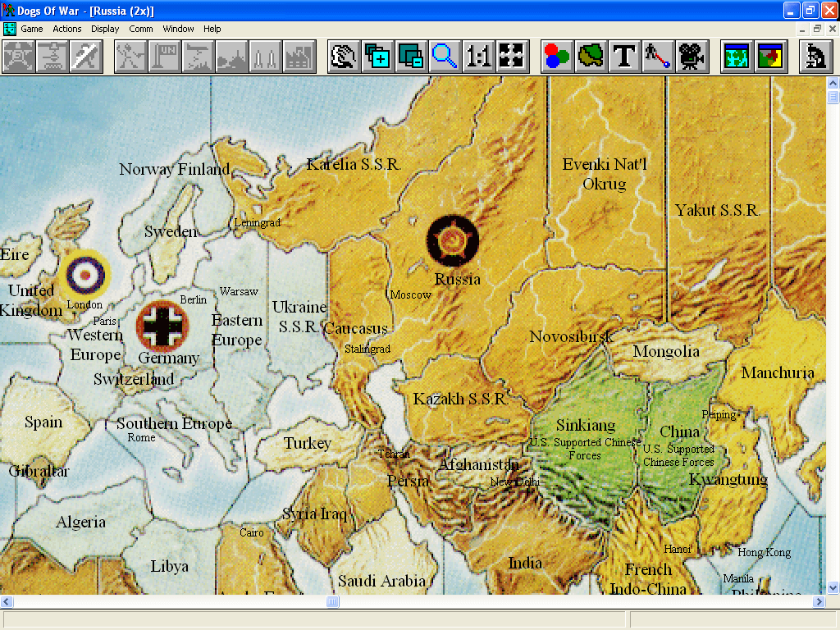Click the stacked windows minus icon

tap(412, 57)
